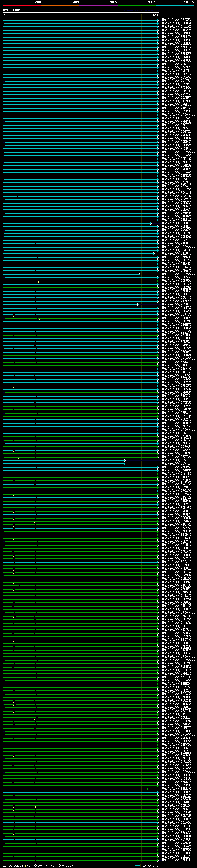Select label UniRef100_P93253
Image resolution: width=197 pixels, height=868 pixels.
[176, 94]
